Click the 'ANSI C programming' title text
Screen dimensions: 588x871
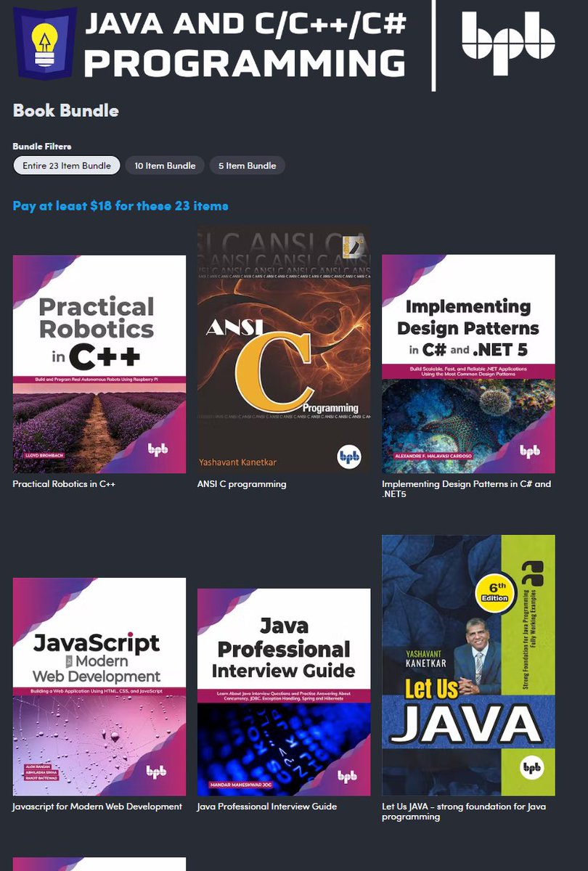(x=242, y=484)
